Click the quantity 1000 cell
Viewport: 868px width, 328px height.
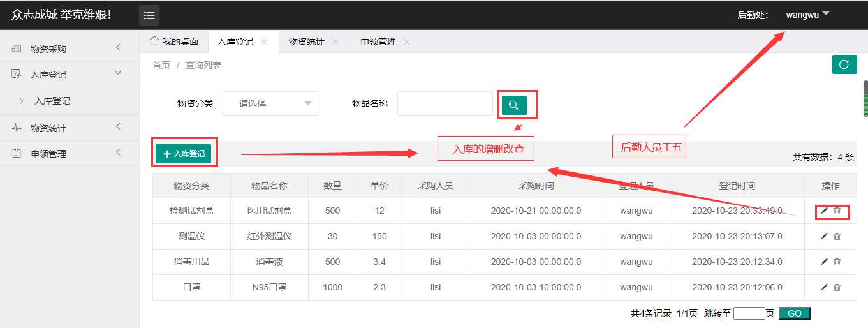(x=332, y=287)
